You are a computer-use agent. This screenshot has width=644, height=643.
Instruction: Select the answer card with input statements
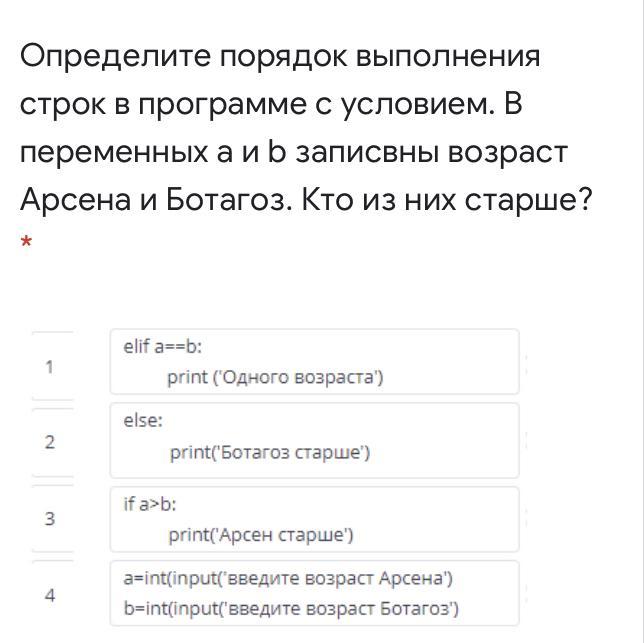tap(315, 593)
